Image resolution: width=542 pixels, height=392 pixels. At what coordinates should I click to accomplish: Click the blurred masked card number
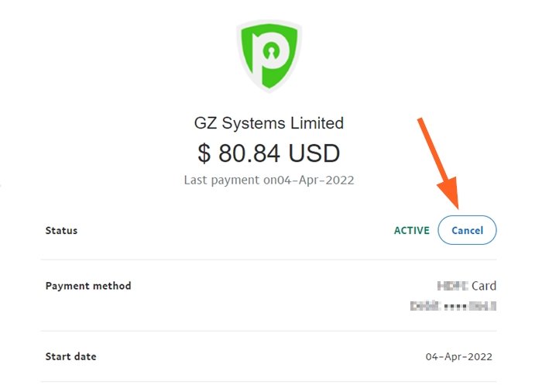coord(453,306)
